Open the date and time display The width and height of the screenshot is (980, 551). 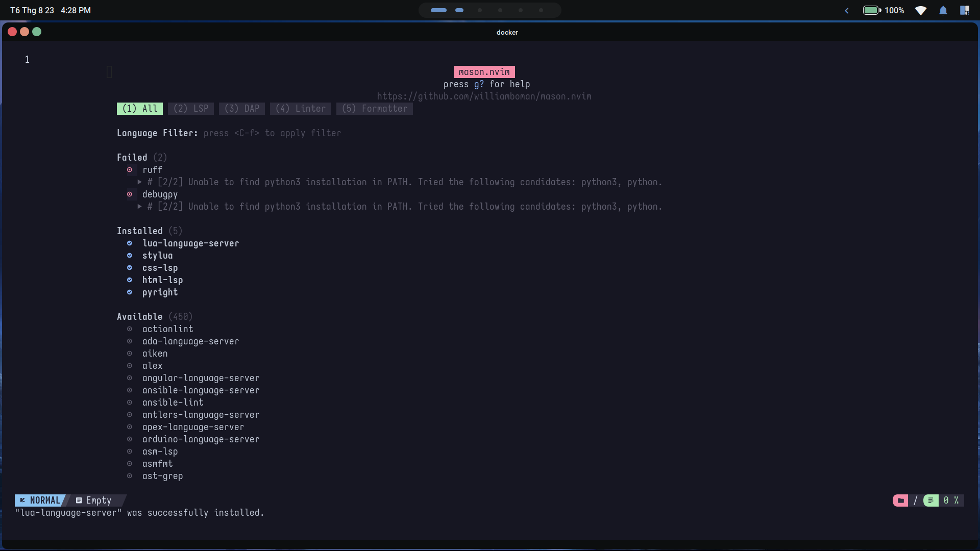coord(51,10)
